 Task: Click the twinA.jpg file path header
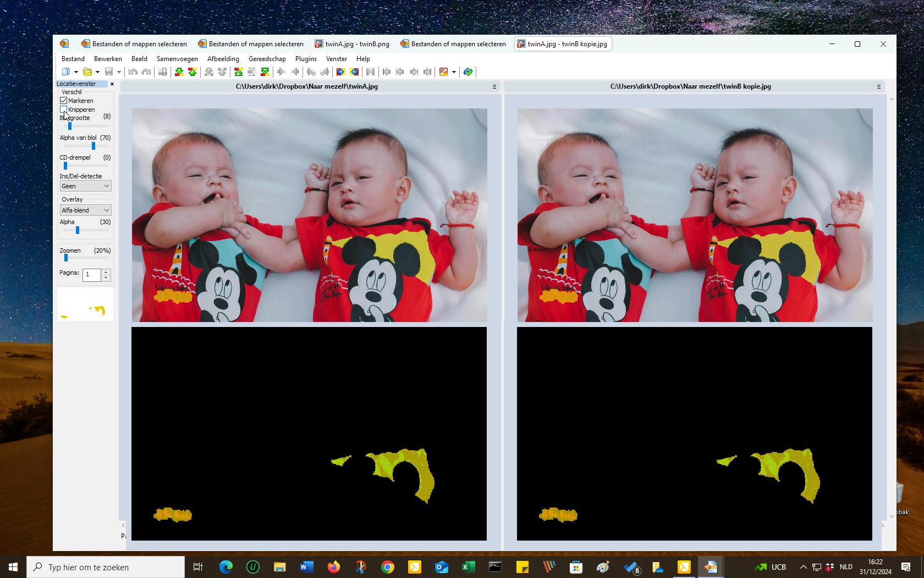pyautogui.click(x=307, y=86)
